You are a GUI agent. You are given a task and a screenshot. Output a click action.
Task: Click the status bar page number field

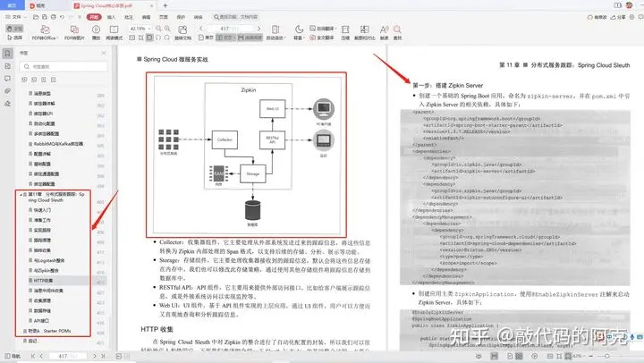point(67,356)
